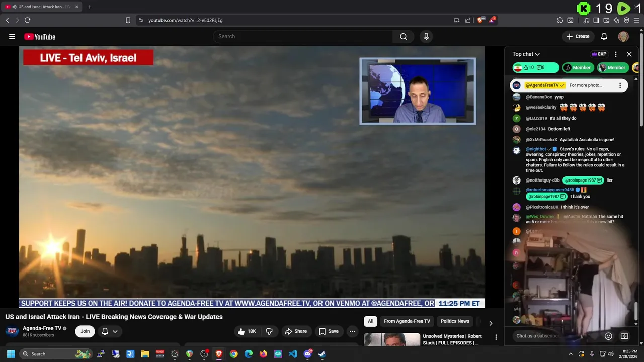The image size is (644, 362).
Task: Click @PixeltronicaUK username in chat
Action: [x=542, y=207]
